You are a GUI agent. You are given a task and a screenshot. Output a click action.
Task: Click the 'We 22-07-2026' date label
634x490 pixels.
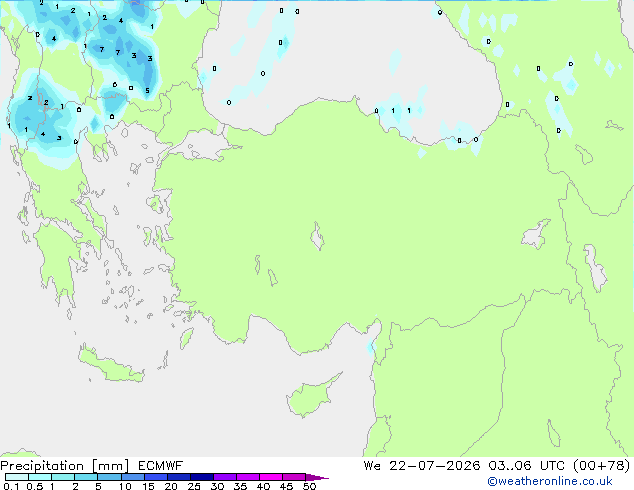pyautogui.click(x=422, y=466)
